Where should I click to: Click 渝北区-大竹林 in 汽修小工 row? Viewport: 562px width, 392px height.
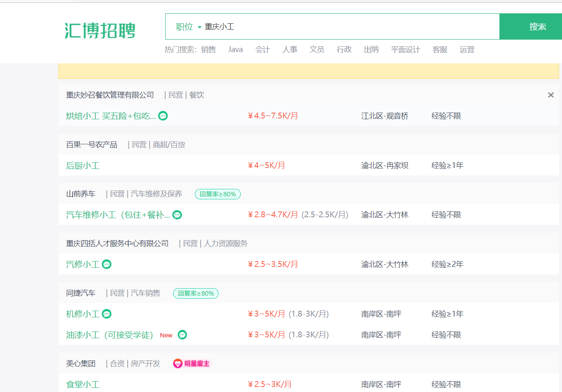385,264
